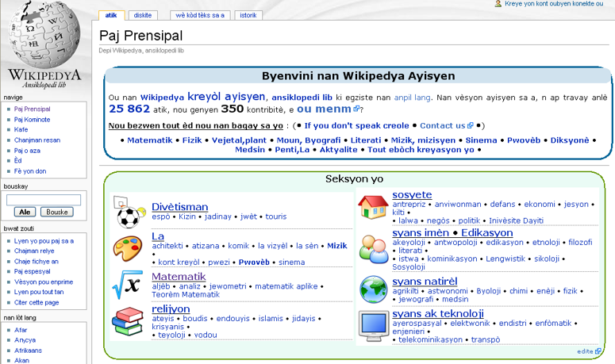Select 'Afar' language link

click(21, 330)
